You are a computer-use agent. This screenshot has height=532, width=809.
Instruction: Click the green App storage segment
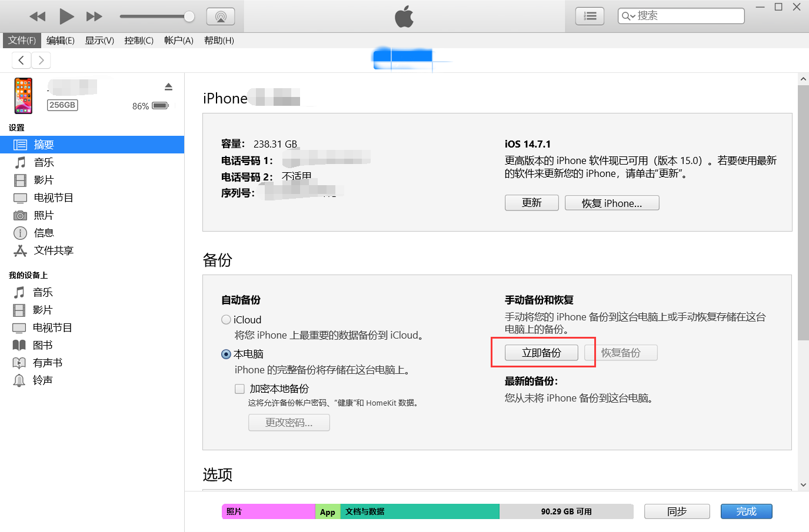click(328, 511)
